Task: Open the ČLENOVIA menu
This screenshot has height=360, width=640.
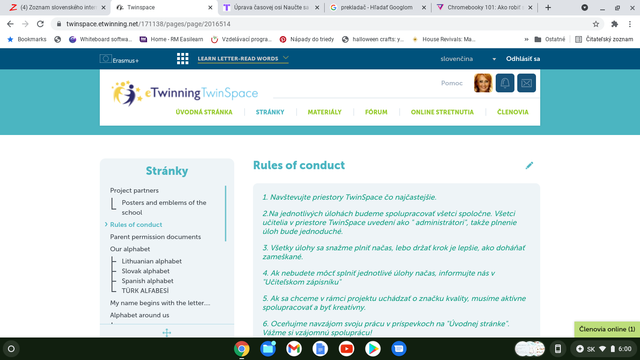Action: click(513, 112)
